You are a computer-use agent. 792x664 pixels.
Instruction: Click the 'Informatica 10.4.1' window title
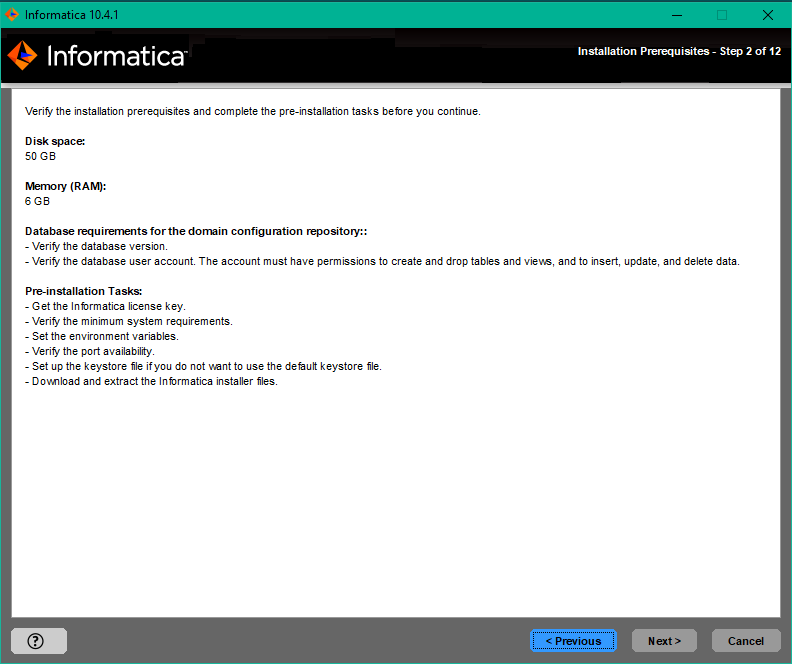(72, 15)
